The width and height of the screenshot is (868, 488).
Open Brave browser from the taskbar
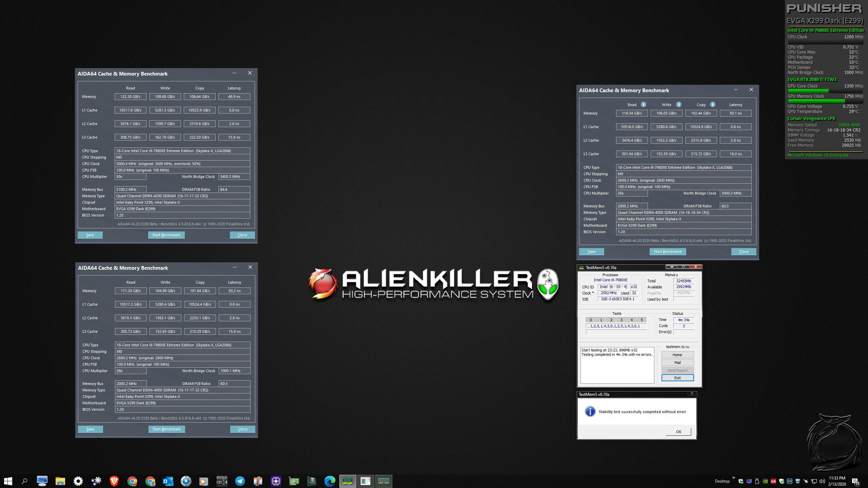(114, 481)
